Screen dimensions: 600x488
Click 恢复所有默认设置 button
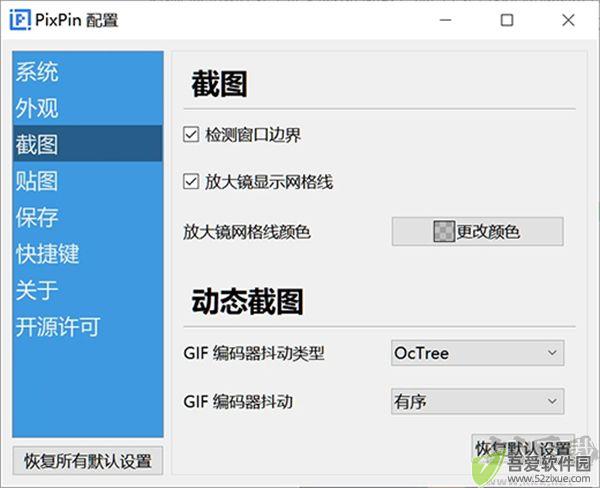click(88, 460)
